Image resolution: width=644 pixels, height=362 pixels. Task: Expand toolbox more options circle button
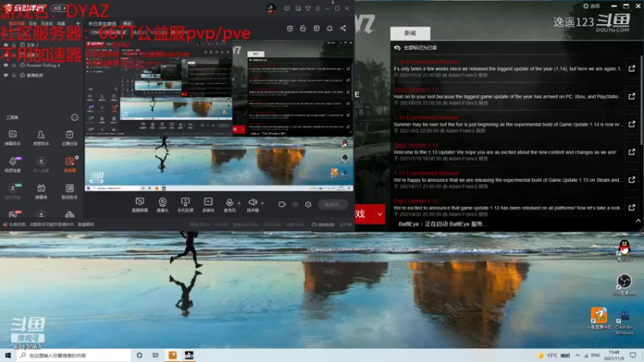74,117
